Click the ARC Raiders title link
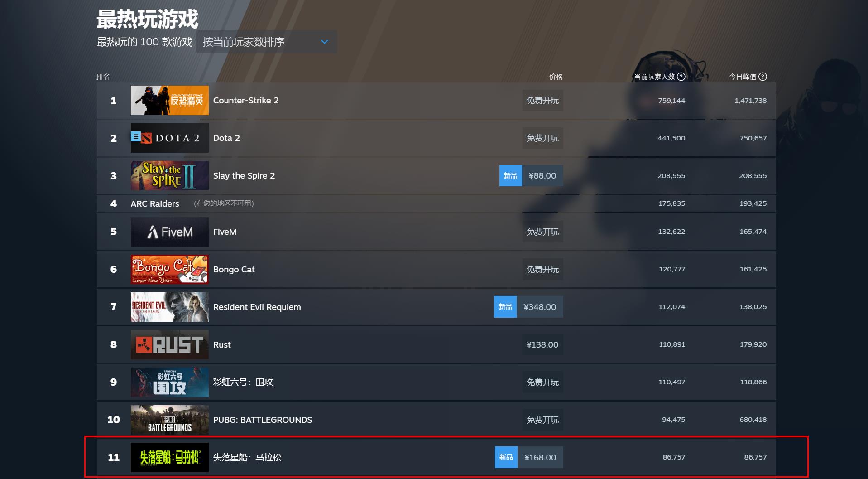 pyautogui.click(x=155, y=203)
